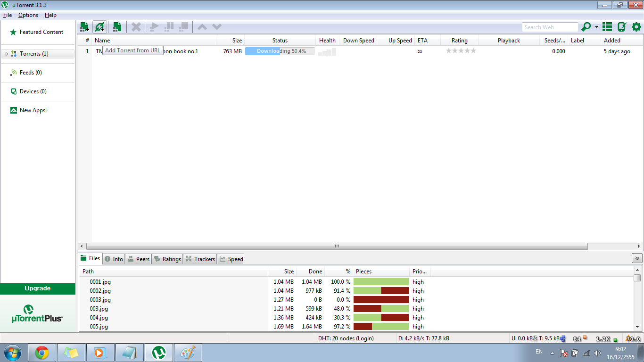Image resolution: width=644 pixels, height=362 pixels.
Task: Select Devices (0) in sidebar
Action: [38, 91]
